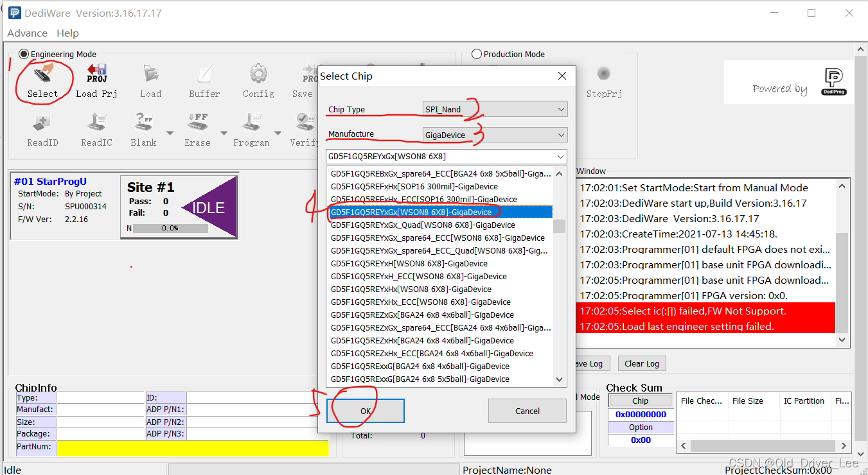Click the 0.0% progress bar in Site #1
The height and width of the screenshot is (475, 868).
170,228
